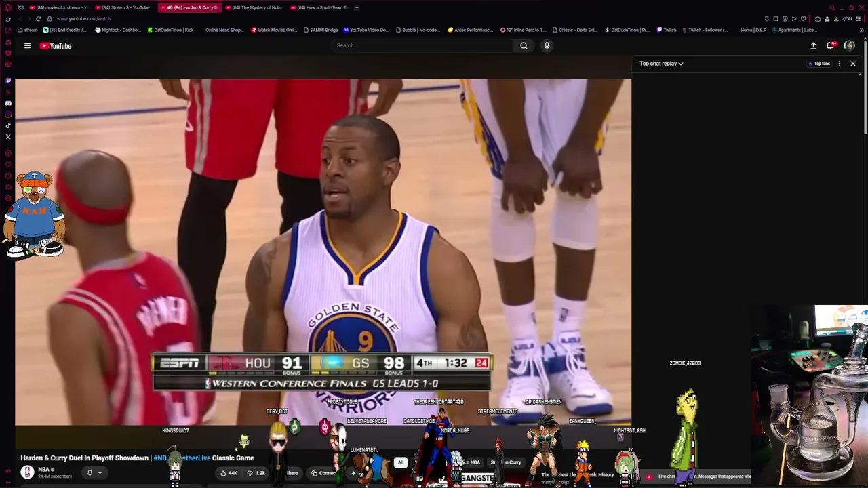The height and width of the screenshot is (488, 868).
Task: Open the YouTube notifications bell
Action: click(x=830, y=46)
